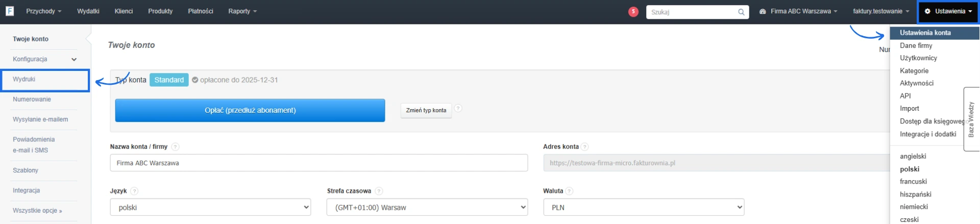Go to Płatności in top navigation
The height and width of the screenshot is (224, 980).
[x=201, y=11]
